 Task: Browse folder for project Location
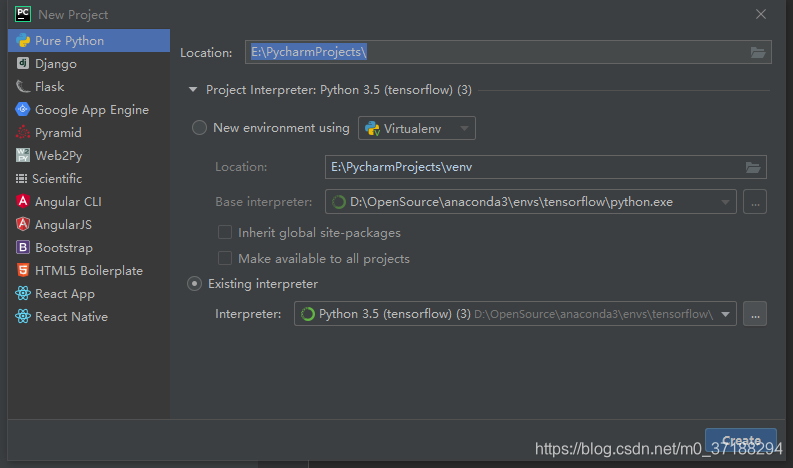point(758,52)
